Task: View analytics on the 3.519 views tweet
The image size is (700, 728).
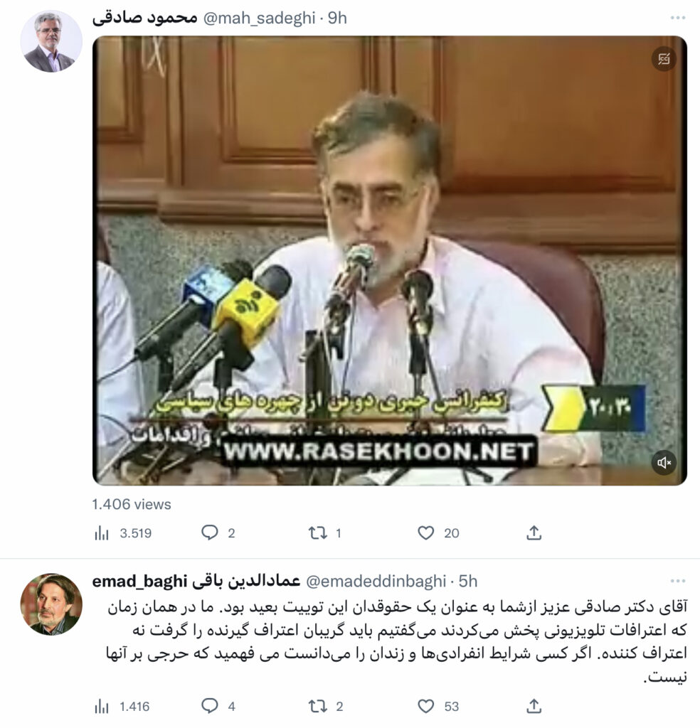Action: (123, 533)
